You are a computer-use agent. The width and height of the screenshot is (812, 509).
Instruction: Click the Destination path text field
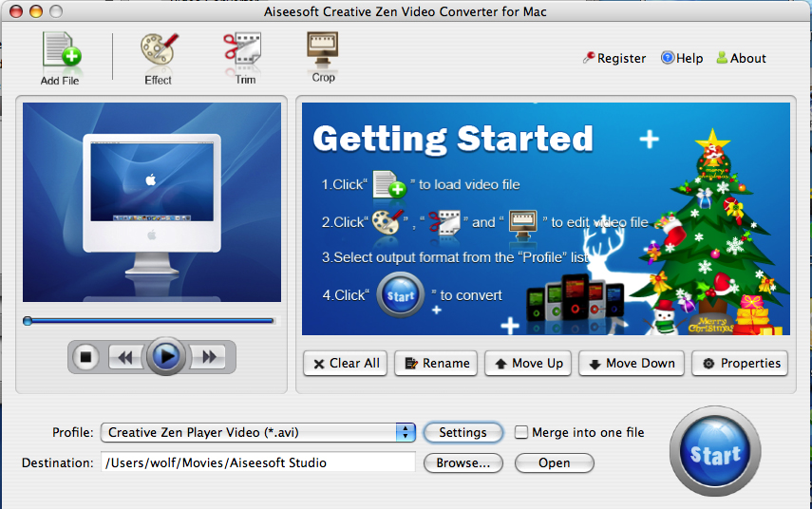pos(257,463)
